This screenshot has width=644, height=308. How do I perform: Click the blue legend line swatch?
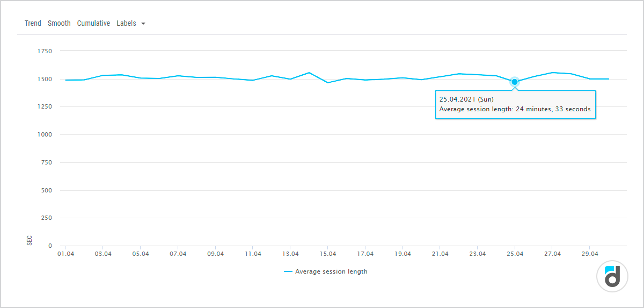pyautogui.click(x=288, y=271)
